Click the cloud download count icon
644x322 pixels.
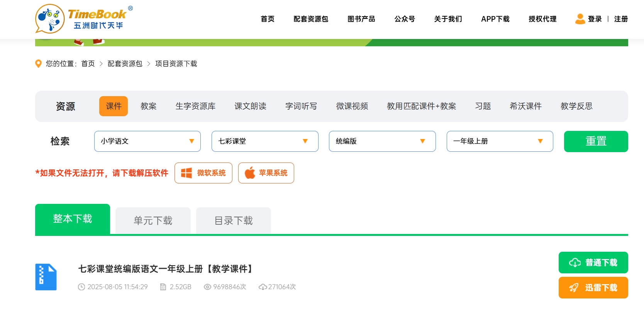tap(263, 287)
